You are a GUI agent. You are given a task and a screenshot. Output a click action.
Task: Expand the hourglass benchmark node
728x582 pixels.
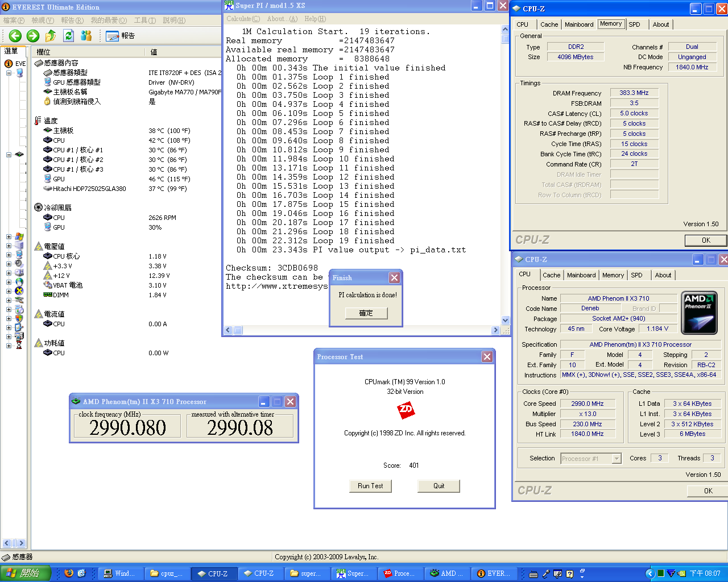(9, 346)
